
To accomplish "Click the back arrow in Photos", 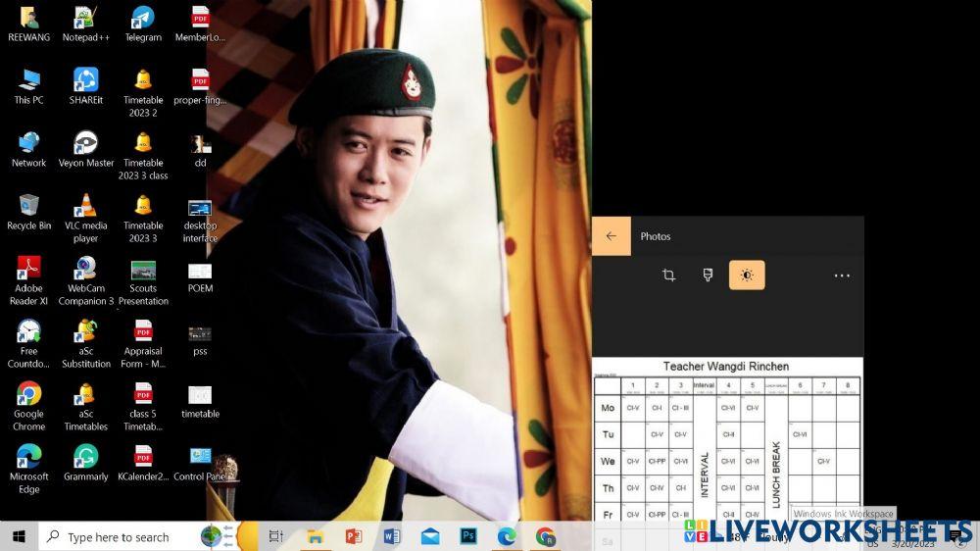I will pyautogui.click(x=612, y=236).
